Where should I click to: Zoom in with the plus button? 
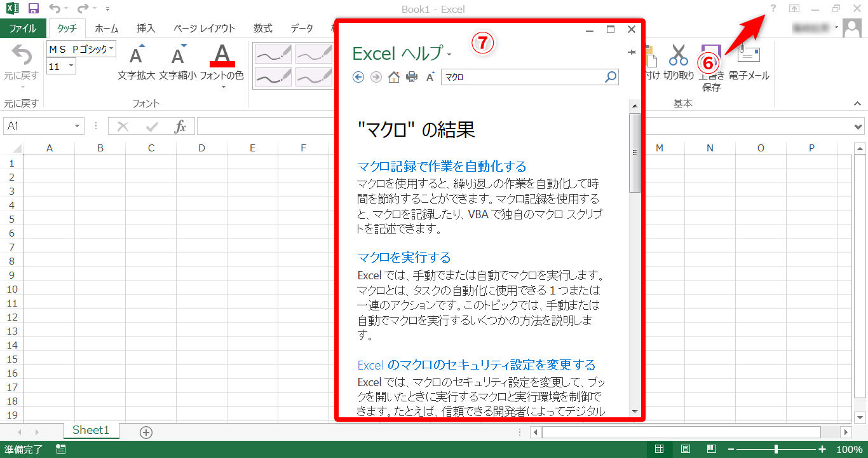[x=823, y=449]
